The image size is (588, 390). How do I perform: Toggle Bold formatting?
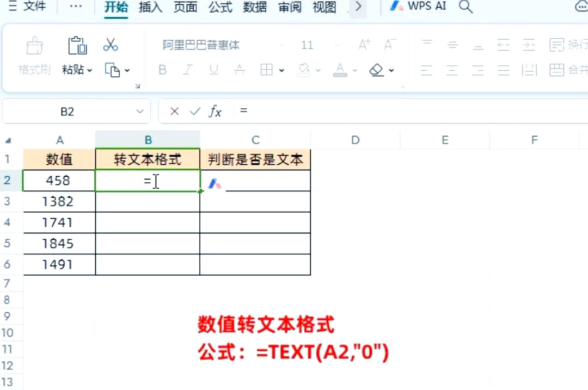[x=162, y=70]
